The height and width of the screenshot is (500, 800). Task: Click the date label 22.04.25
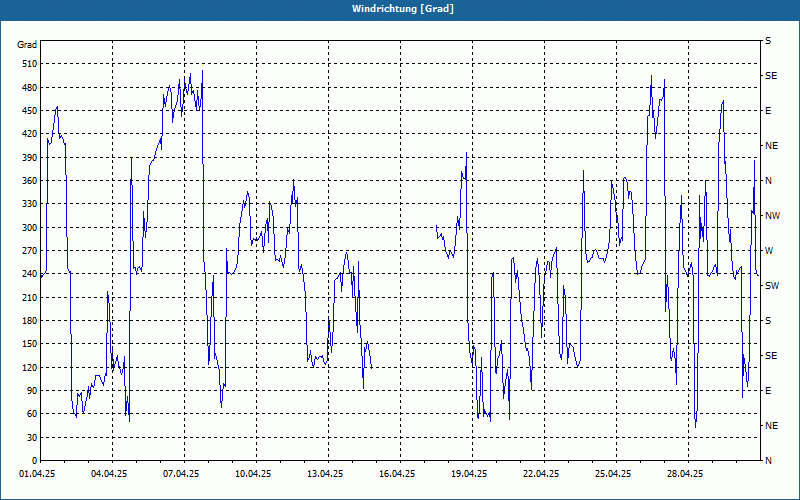pyautogui.click(x=541, y=474)
